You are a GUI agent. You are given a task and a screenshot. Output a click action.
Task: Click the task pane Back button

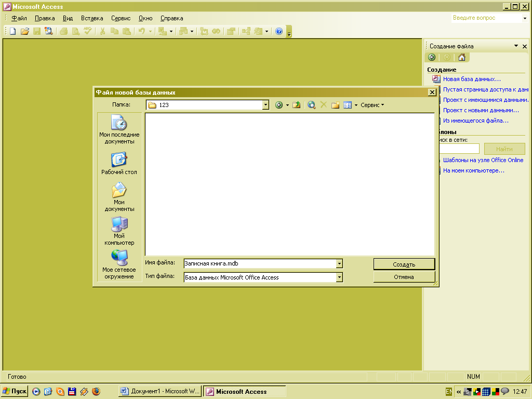click(432, 57)
